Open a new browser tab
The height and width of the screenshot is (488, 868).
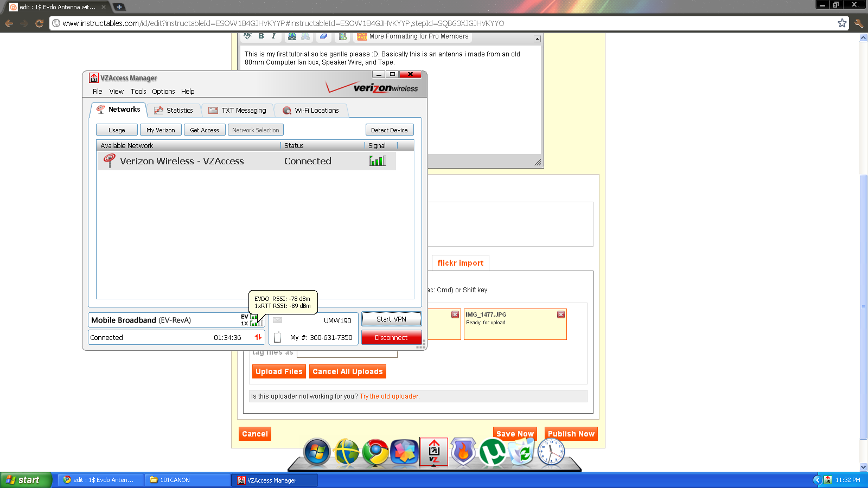pyautogui.click(x=119, y=7)
